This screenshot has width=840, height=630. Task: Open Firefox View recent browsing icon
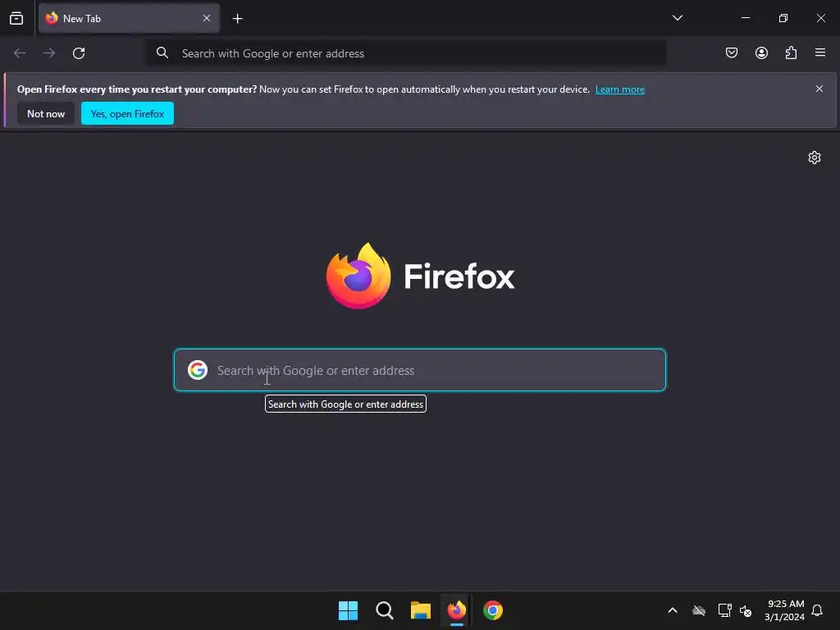coord(16,18)
